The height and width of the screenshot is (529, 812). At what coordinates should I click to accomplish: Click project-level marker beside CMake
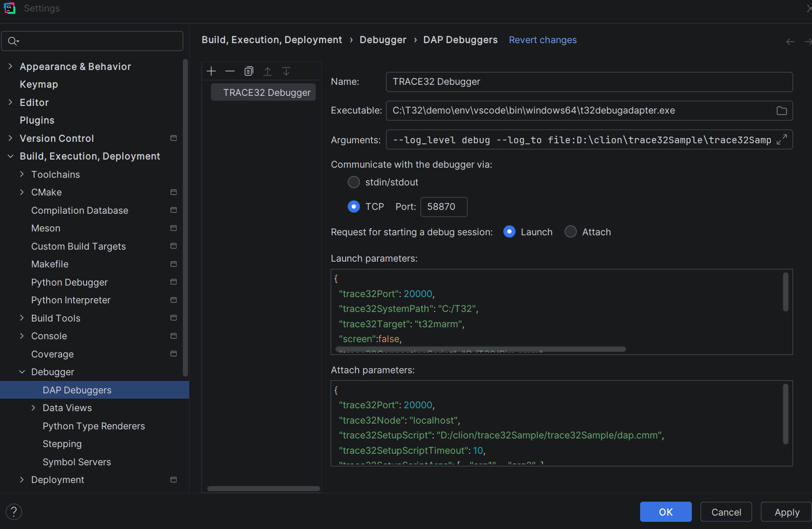(x=173, y=192)
